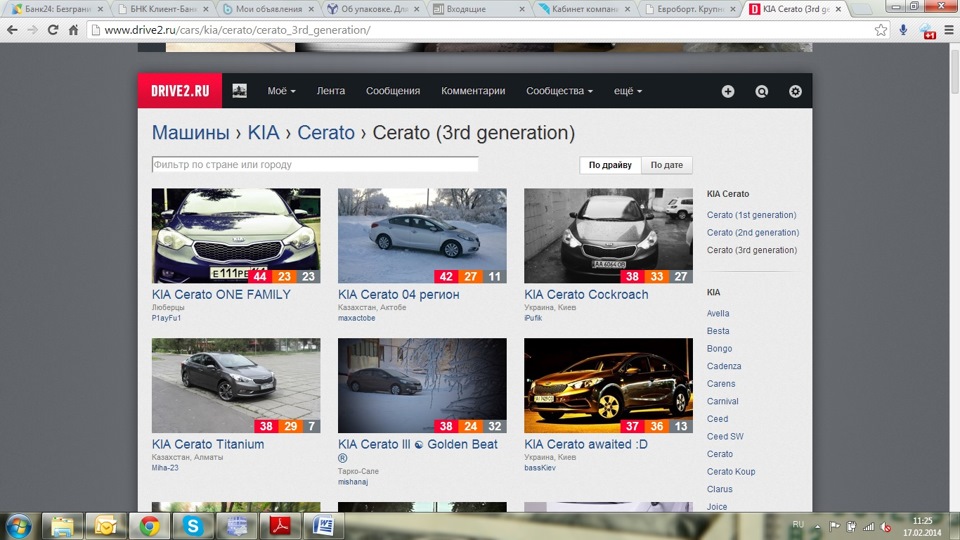Click the Chrome taskbar icon
Image resolution: width=960 pixels, height=540 pixels.
coord(149,526)
